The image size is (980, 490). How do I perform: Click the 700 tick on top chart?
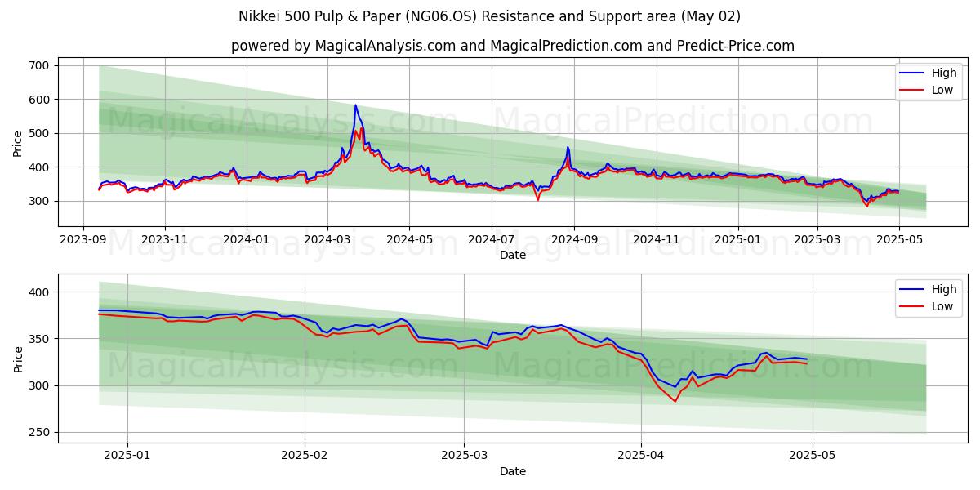39,65
